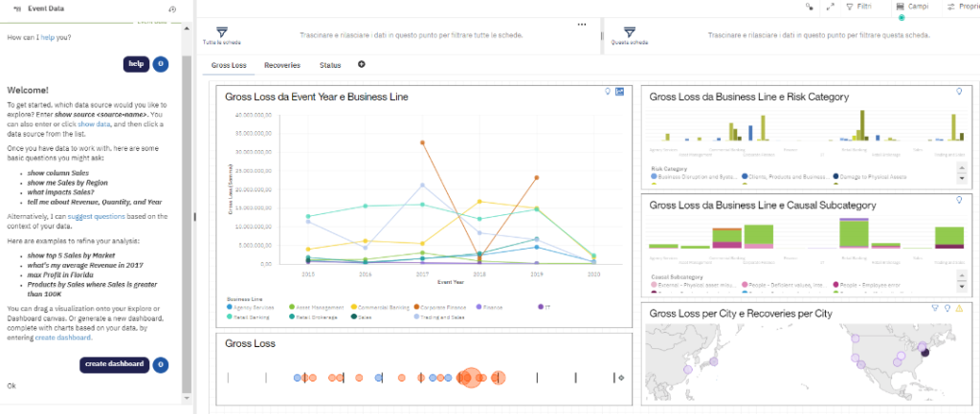This screenshot has width=980, height=414.
Task: Toggle Agency Services legend item
Action: [250, 307]
